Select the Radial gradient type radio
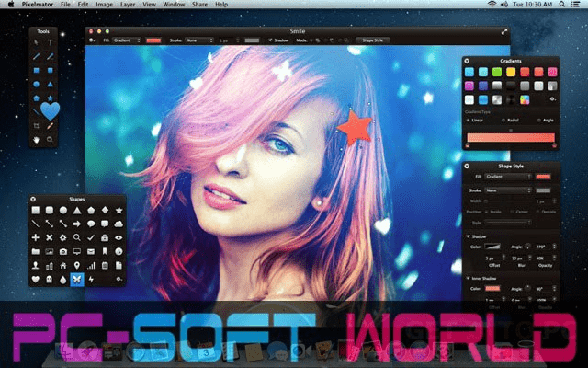This screenshot has width=588, height=368. coord(503,121)
